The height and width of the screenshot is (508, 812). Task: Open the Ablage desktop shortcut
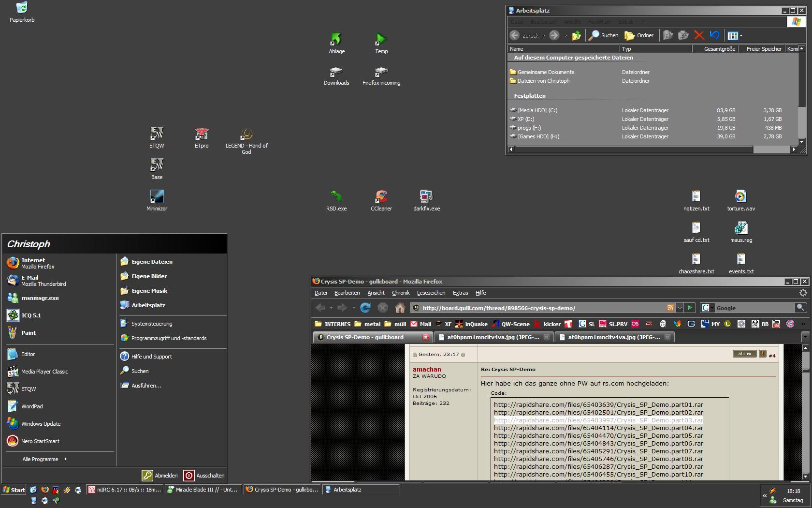[336, 43]
